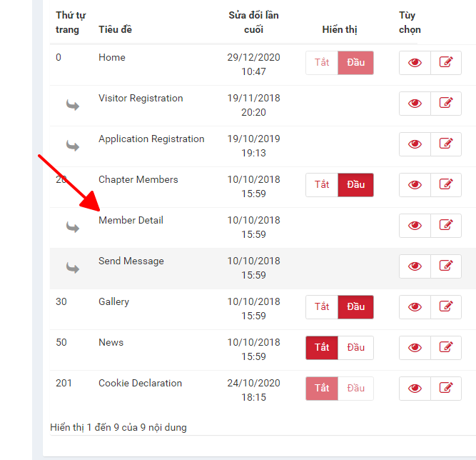Edit the Member Detail page
This screenshot has height=460, width=476.
click(x=446, y=226)
